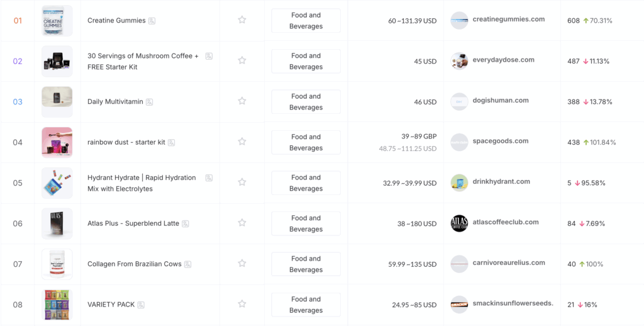The image size is (644, 326).
Task: Click translate icon next to VARIETY PACK
Action: [141, 305]
